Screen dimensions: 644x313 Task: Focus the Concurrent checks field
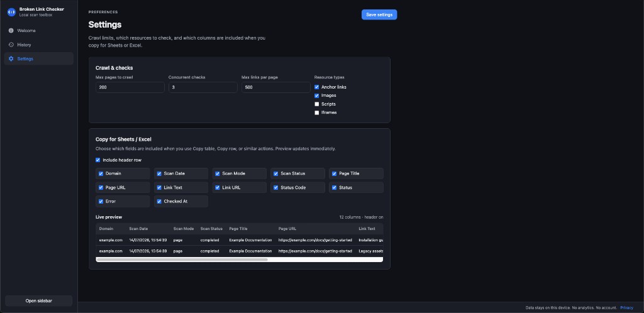pyautogui.click(x=203, y=87)
